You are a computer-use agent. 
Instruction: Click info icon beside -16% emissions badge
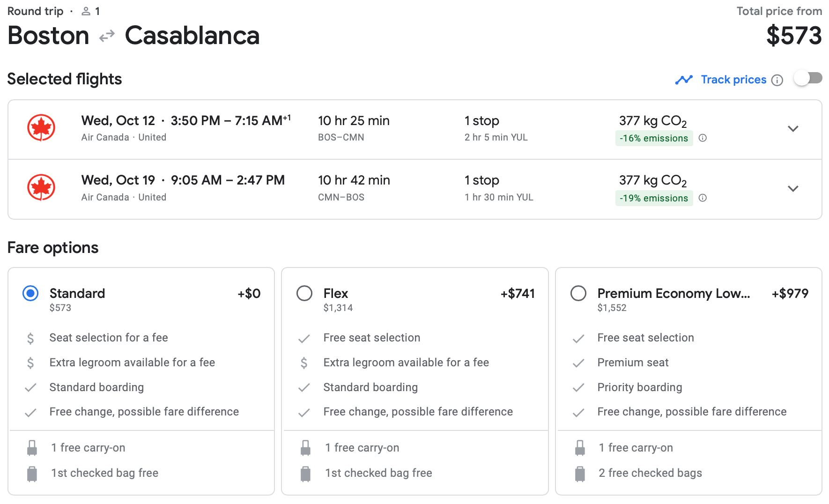tap(703, 138)
